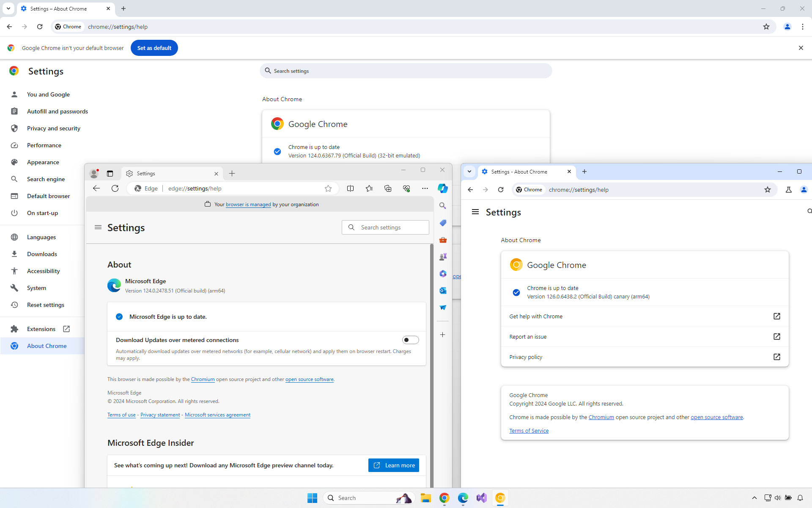Open Microsoft services agreement link
Viewport: 812px width, 508px height.
[x=217, y=415]
